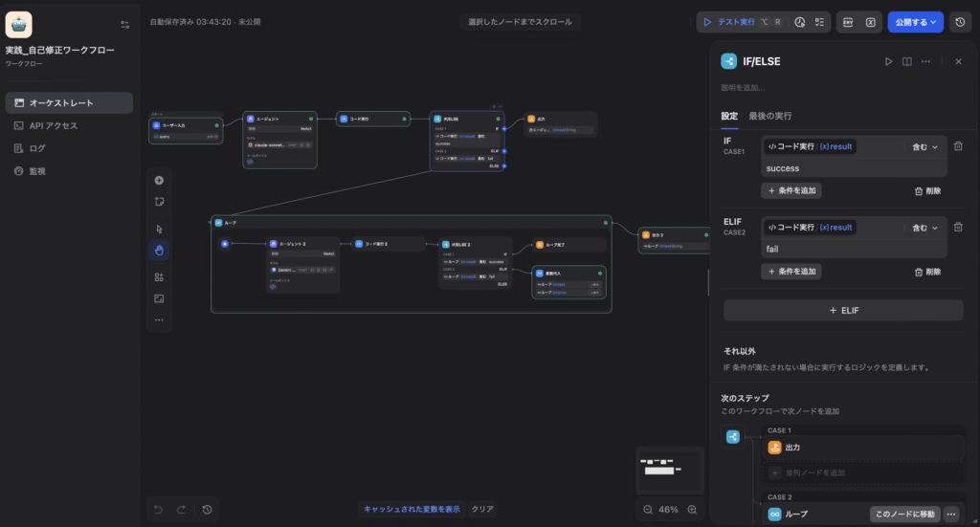Open the help book icon in IF/ELSE panel

[x=907, y=61]
